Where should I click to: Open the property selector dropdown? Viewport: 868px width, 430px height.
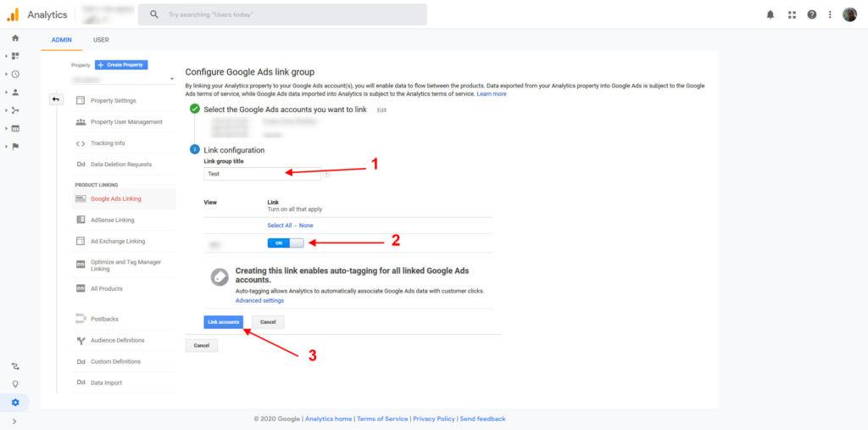123,79
